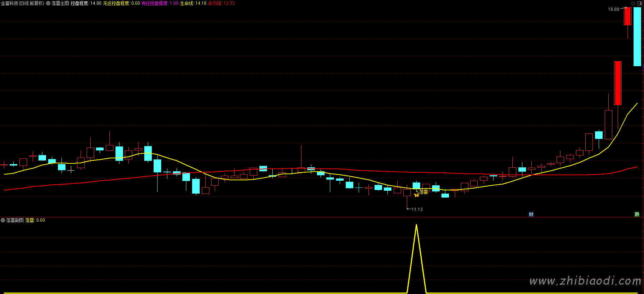The height and width of the screenshot is (294, 644).
Task: Click the yellow 落雷 value label in sub-chart
Action: tap(35, 220)
